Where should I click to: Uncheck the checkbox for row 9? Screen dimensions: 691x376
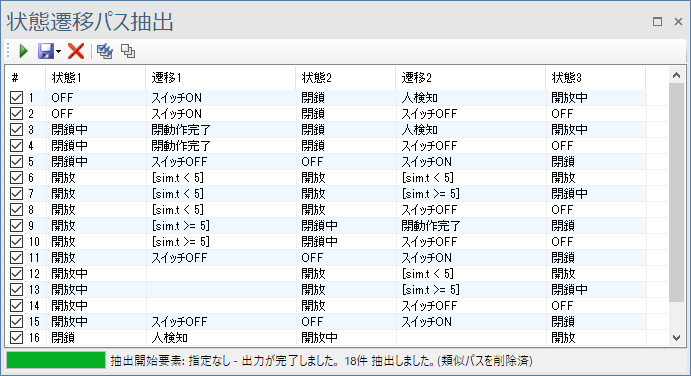16,226
